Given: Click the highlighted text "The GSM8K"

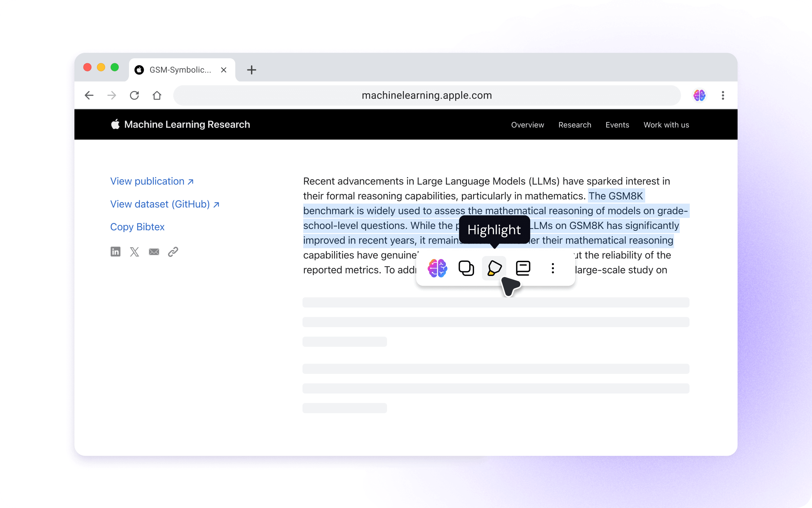Looking at the screenshot, I should 615,196.
